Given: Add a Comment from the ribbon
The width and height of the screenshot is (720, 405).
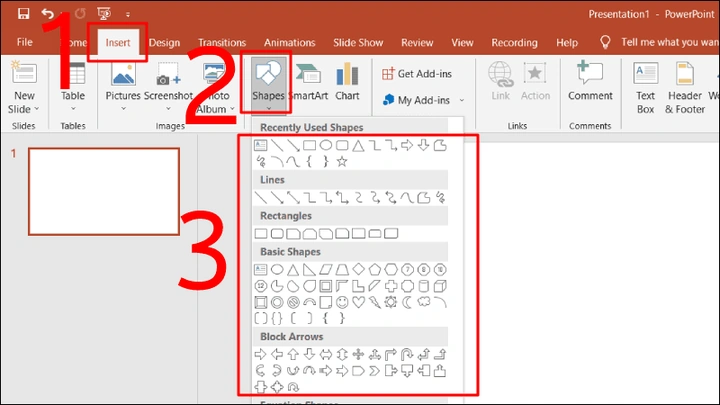Looking at the screenshot, I should click(590, 81).
